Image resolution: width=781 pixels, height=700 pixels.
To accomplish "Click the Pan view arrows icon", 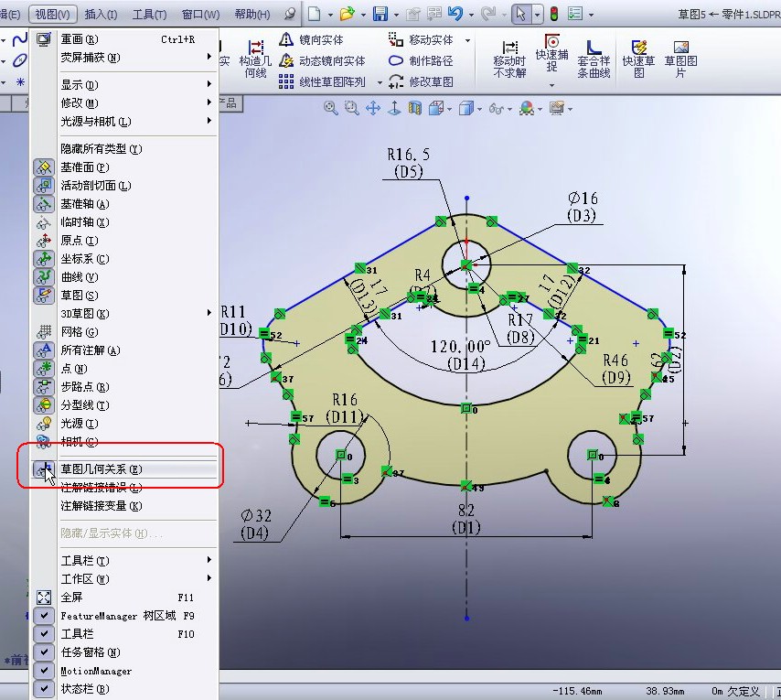I will click(373, 108).
